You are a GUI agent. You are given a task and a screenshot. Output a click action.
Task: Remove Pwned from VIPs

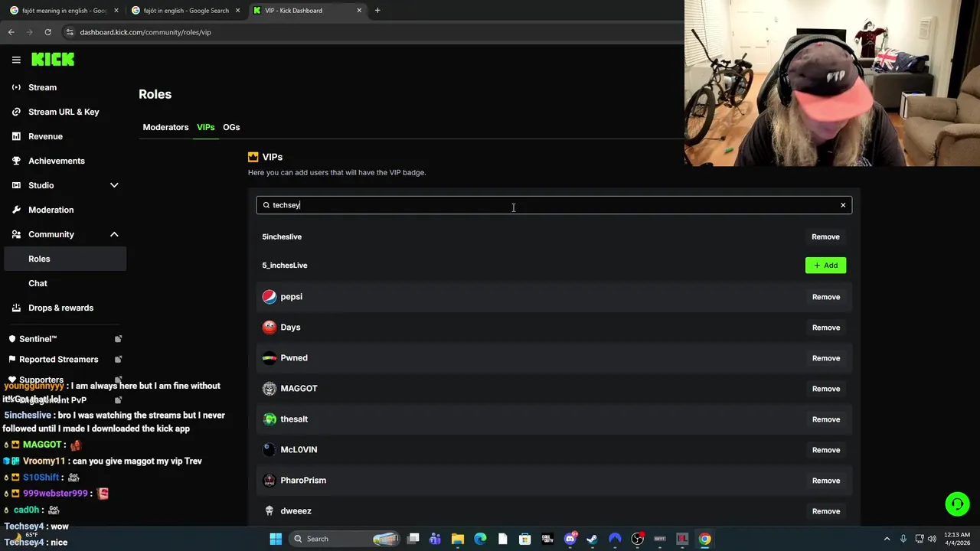point(825,358)
